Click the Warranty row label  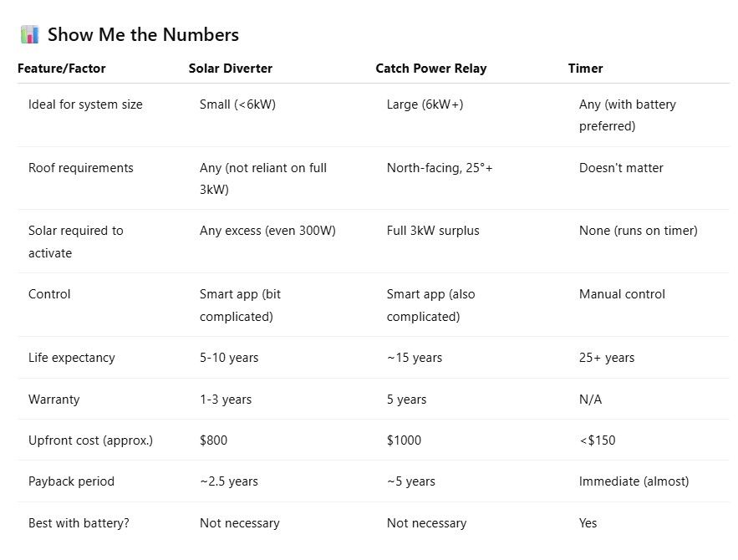(x=54, y=400)
